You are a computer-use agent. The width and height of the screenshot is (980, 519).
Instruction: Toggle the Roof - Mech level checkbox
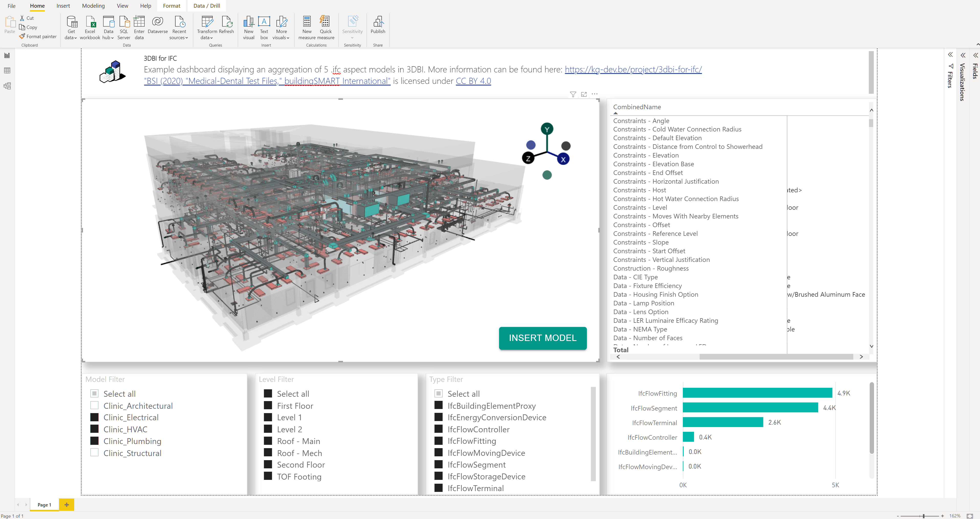pyautogui.click(x=268, y=452)
